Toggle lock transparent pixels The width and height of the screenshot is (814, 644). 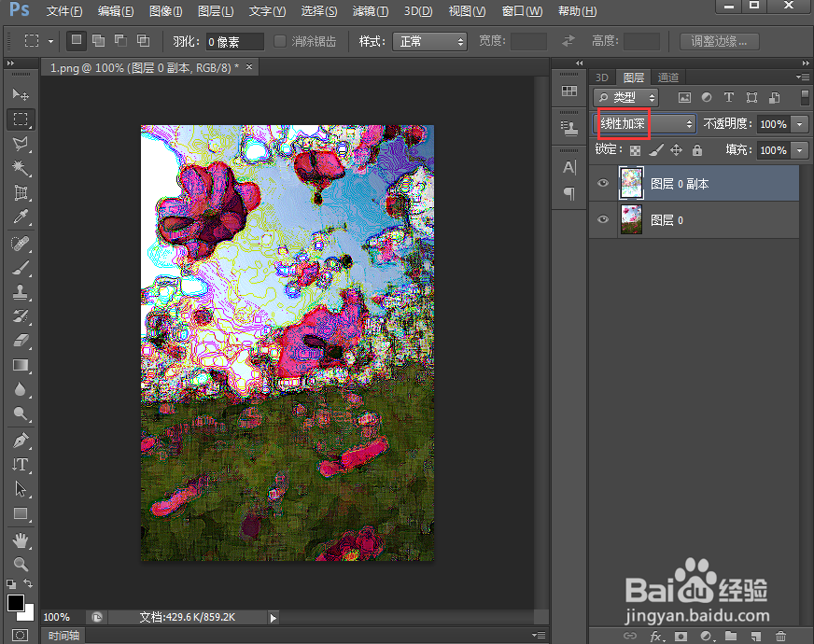pos(635,150)
